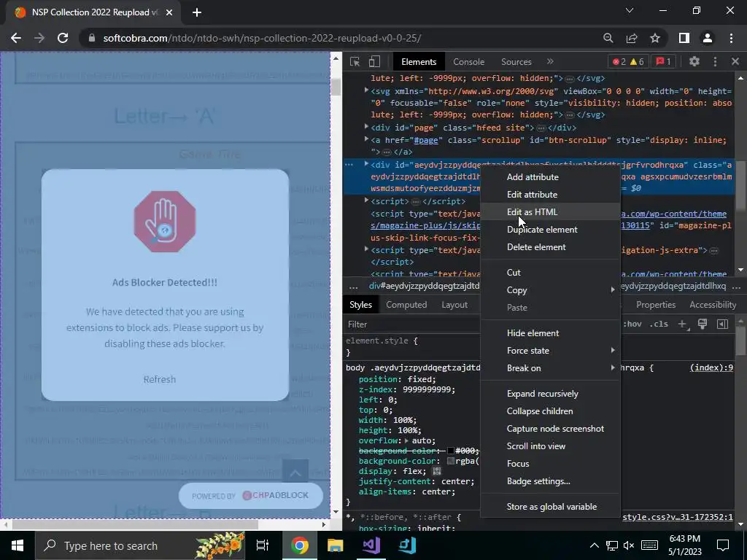Screen dimensions: 747x560
Task: Open the (index):9 source link
Action: pos(711,367)
